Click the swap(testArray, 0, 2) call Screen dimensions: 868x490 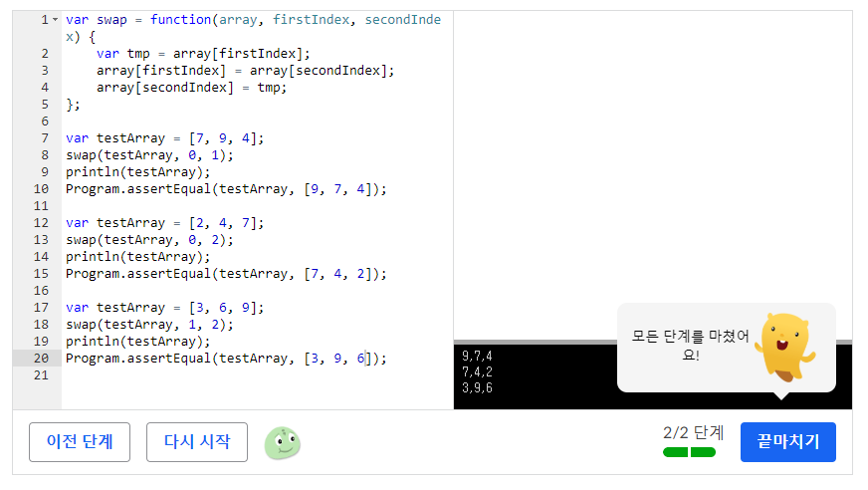[x=149, y=240]
